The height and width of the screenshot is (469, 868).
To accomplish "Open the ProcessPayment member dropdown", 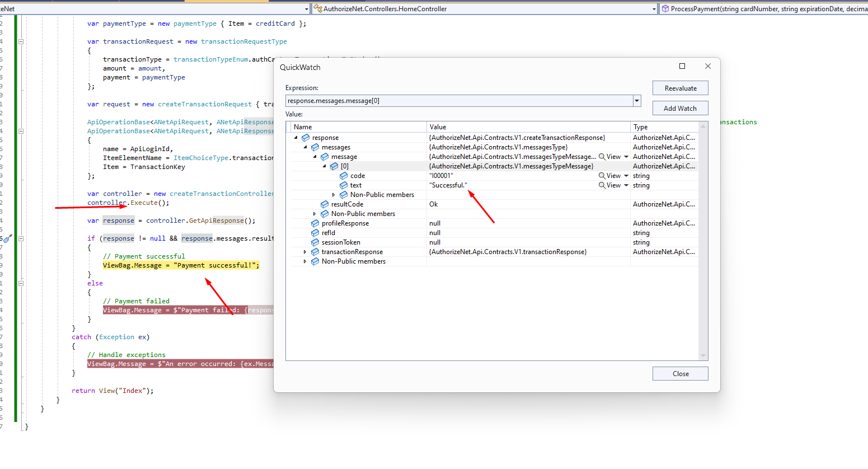I will click(764, 9).
